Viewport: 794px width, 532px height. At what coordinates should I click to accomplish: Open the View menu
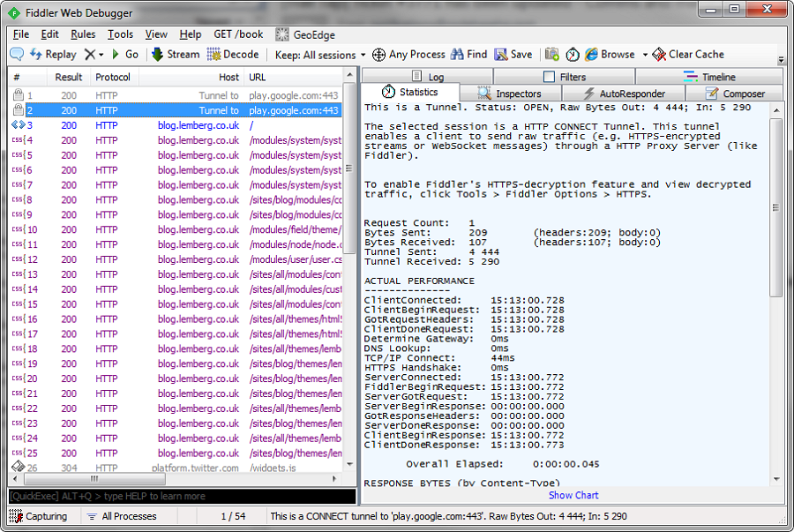tap(156, 34)
